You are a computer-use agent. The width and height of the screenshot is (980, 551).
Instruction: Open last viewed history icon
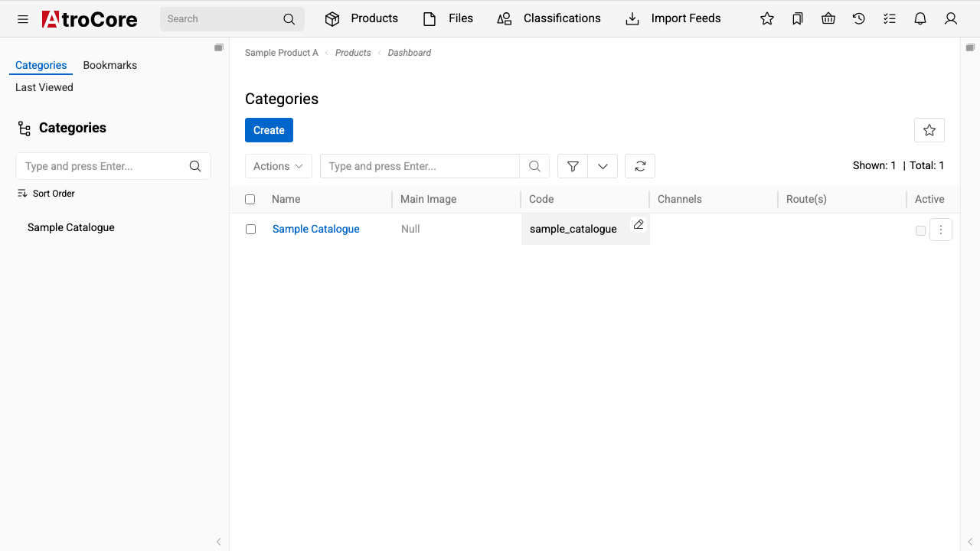pyautogui.click(x=859, y=19)
